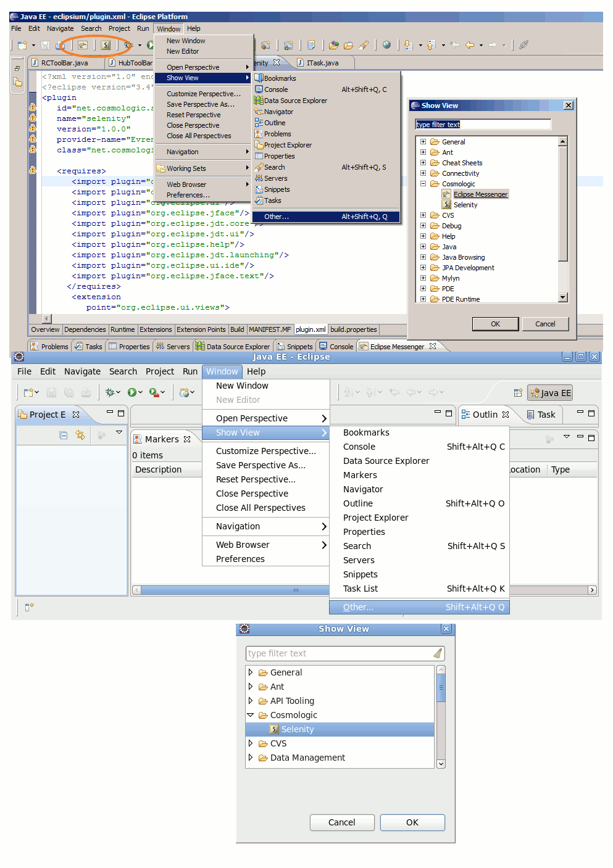Click the New wizard icon in Java EE - Eclipse toolbar
613x868 pixels.
[x=28, y=392]
